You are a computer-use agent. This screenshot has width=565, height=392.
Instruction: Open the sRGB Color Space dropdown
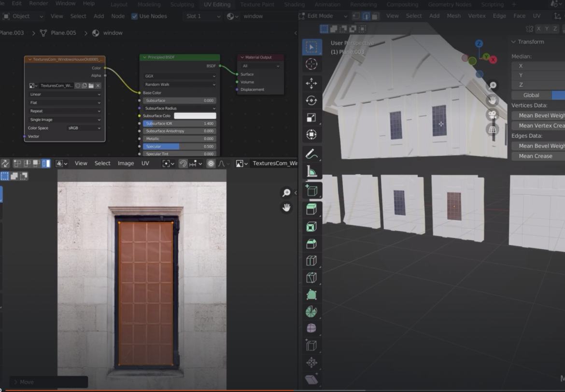pos(84,128)
